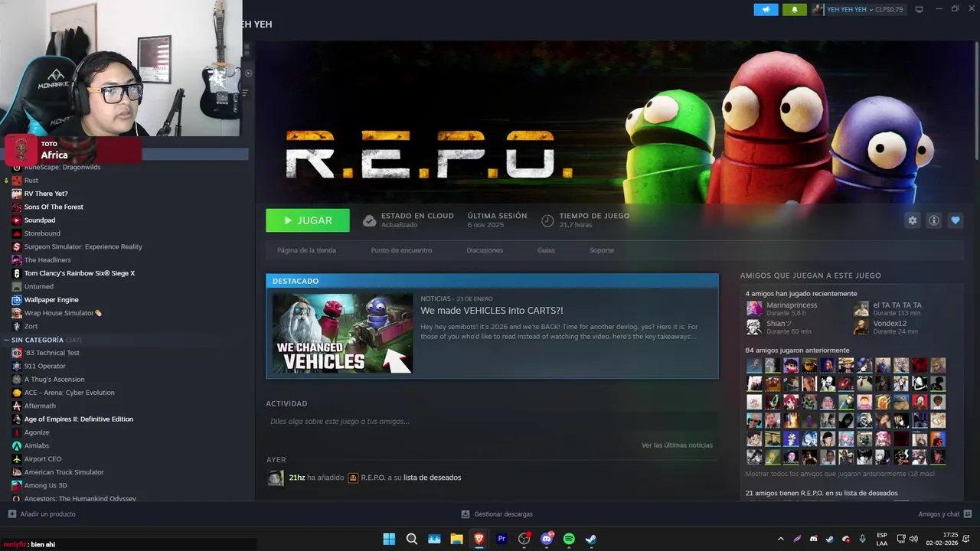The height and width of the screenshot is (551, 980).
Task: Open Gestionar descargas at the bottom
Action: click(x=497, y=514)
